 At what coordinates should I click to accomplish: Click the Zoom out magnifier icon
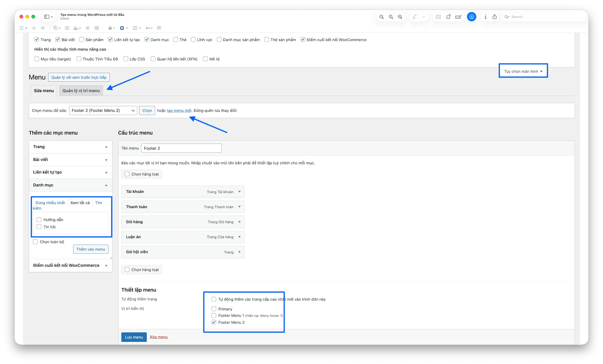[382, 17]
